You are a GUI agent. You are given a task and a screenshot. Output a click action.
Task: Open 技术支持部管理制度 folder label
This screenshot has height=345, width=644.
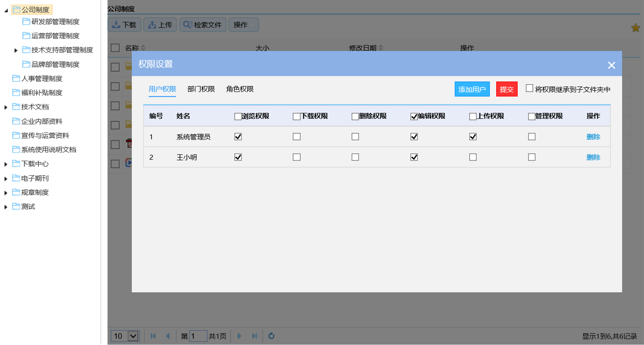click(62, 50)
